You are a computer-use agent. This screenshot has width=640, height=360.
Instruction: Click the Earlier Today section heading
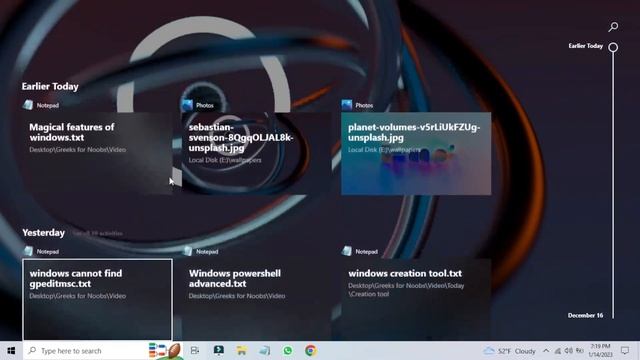pyautogui.click(x=50, y=87)
